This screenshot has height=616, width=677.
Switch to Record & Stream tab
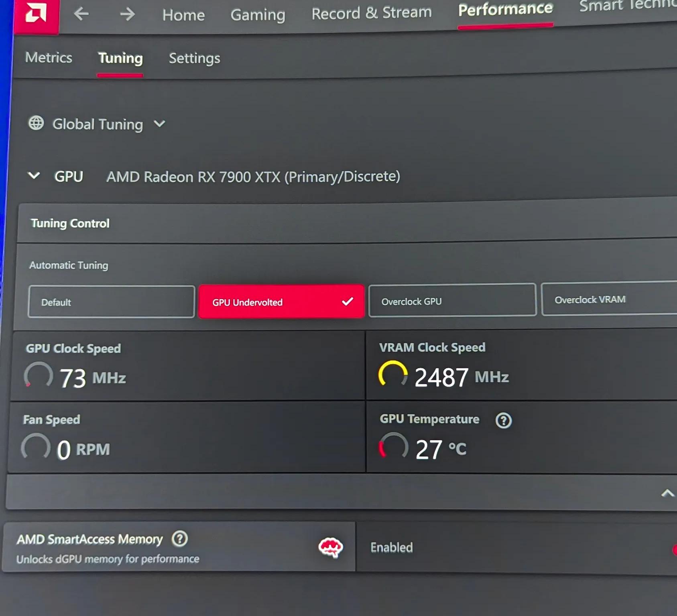coord(372,13)
